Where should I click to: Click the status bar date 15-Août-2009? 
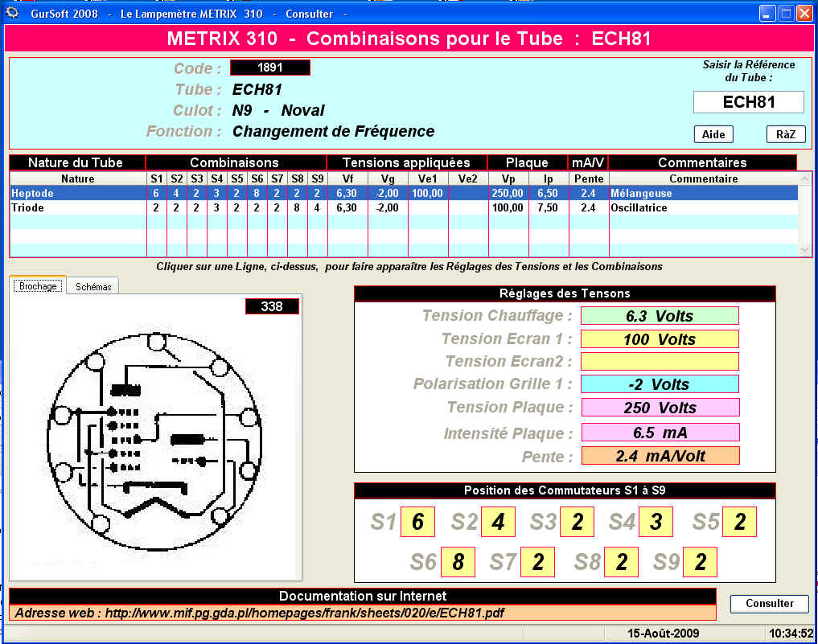pyautogui.click(x=663, y=634)
